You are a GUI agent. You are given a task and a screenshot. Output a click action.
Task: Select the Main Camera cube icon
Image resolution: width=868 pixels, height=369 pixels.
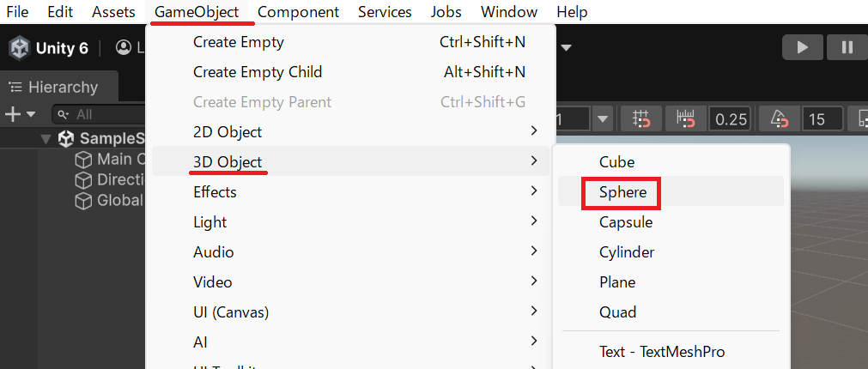[83, 160]
